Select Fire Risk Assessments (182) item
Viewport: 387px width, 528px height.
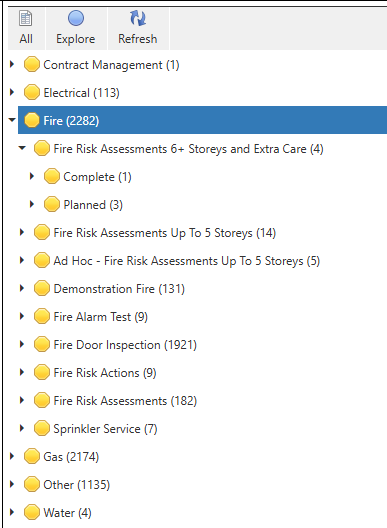pos(125,401)
